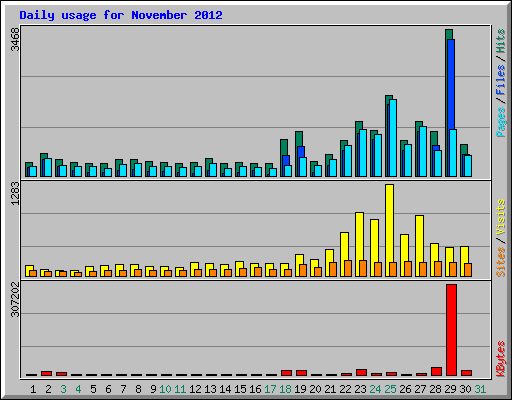Click the tall red KBytes bar for day 29
The height and width of the screenshot is (400, 512).
click(x=451, y=330)
